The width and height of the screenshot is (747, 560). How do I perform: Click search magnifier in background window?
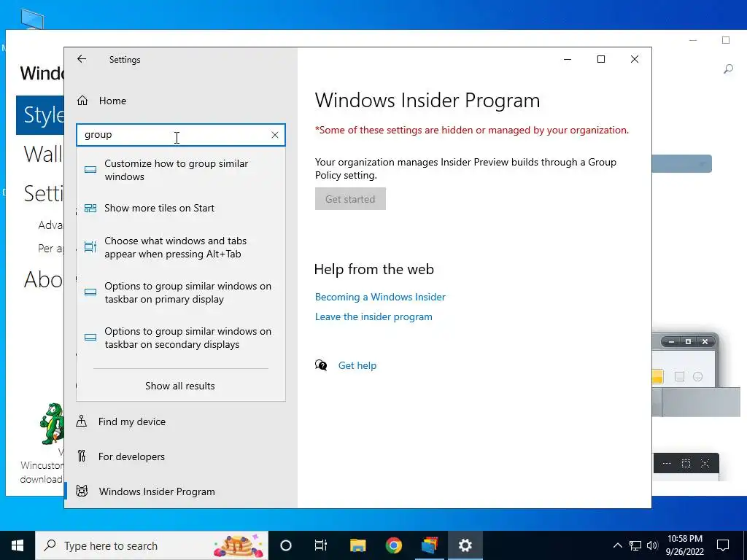729,69
